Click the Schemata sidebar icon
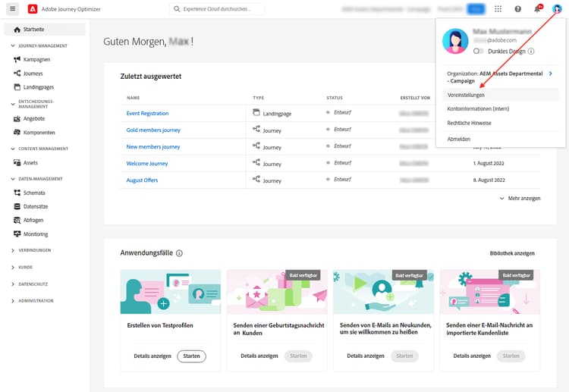 [x=17, y=193]
